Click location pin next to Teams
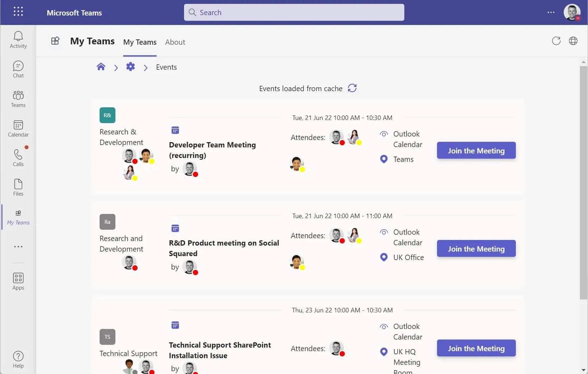588x374 pixels. coord(384,159)
